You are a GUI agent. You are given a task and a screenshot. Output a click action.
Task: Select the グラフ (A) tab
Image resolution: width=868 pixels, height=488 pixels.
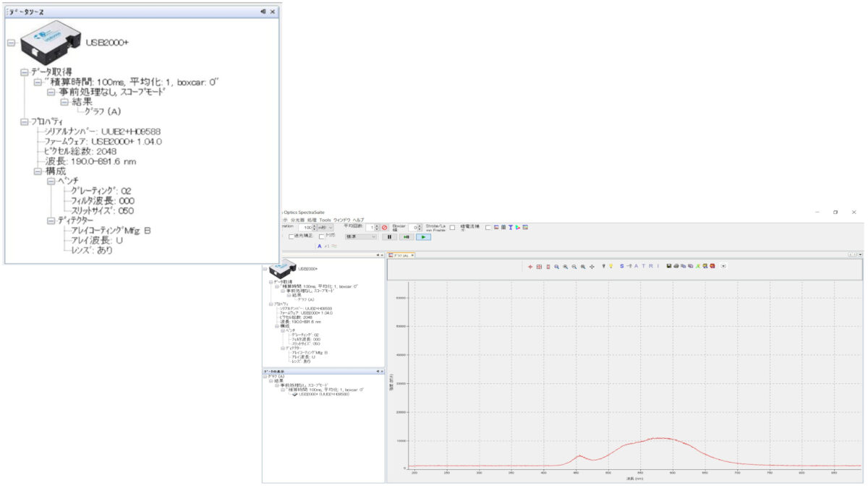(x=401, y=255)
